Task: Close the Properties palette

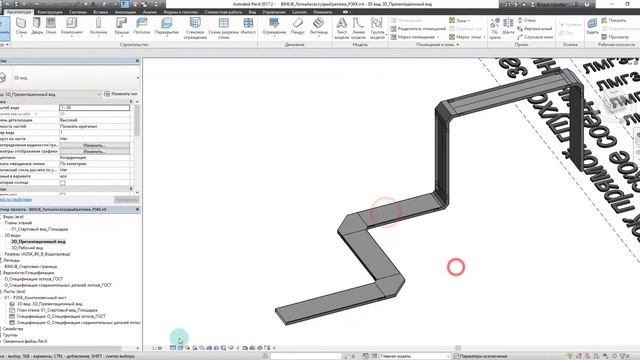Action: click(137, 61)
